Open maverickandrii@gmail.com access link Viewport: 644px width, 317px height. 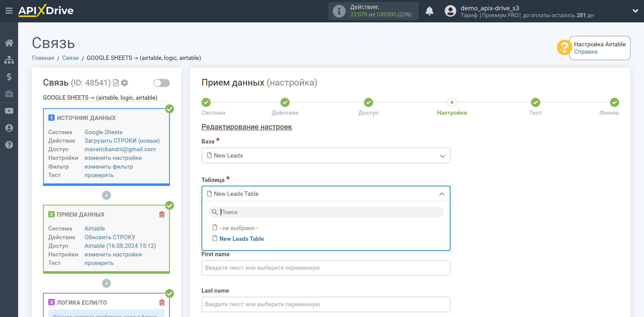pos(120,149)
